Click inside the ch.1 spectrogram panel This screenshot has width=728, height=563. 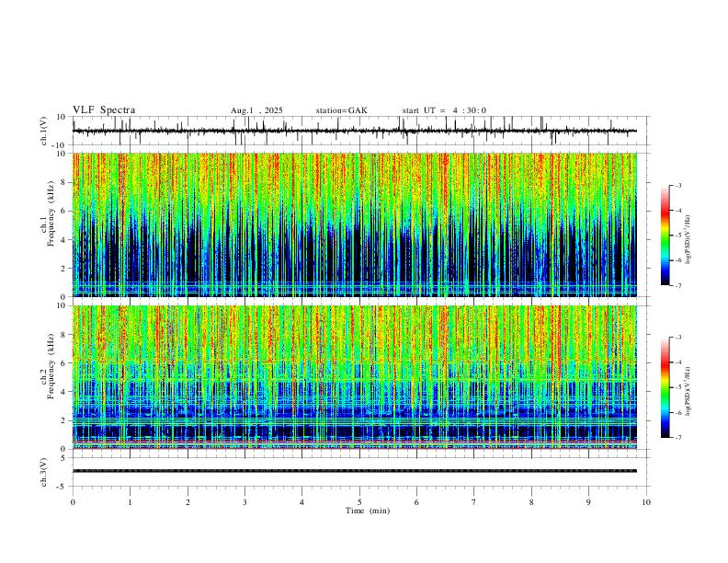[x=354, y=224]
